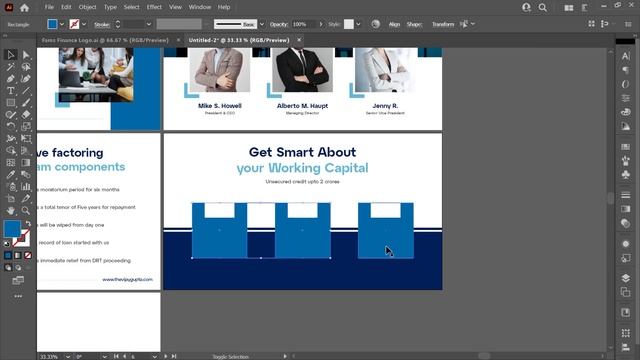
Task: Select the Blend tool
Action: tap(26, 175)
